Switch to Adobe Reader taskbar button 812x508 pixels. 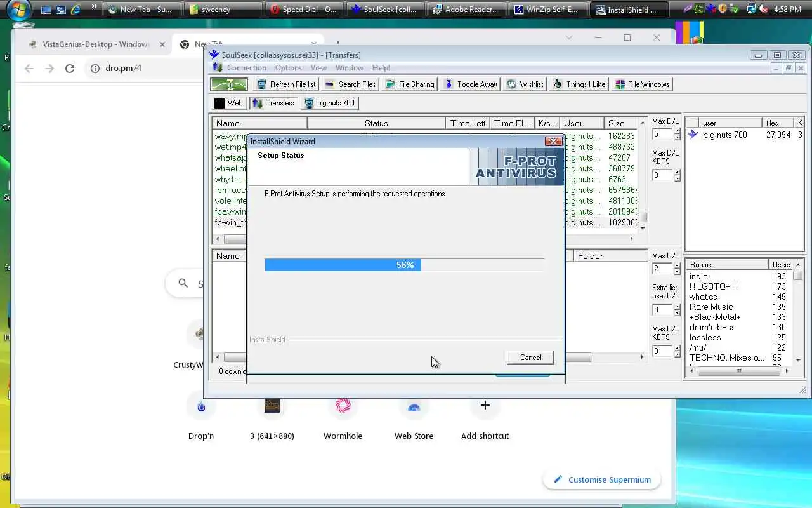(x=468, y=10)
